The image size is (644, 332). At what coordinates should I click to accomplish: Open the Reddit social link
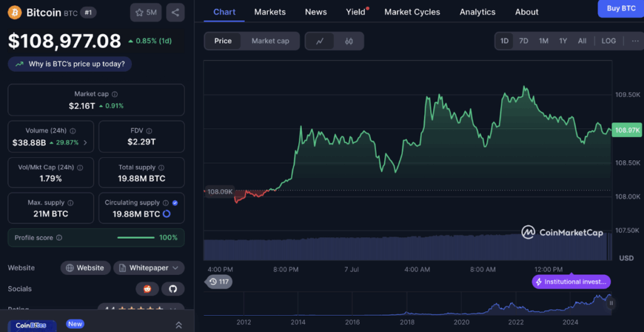147,289
